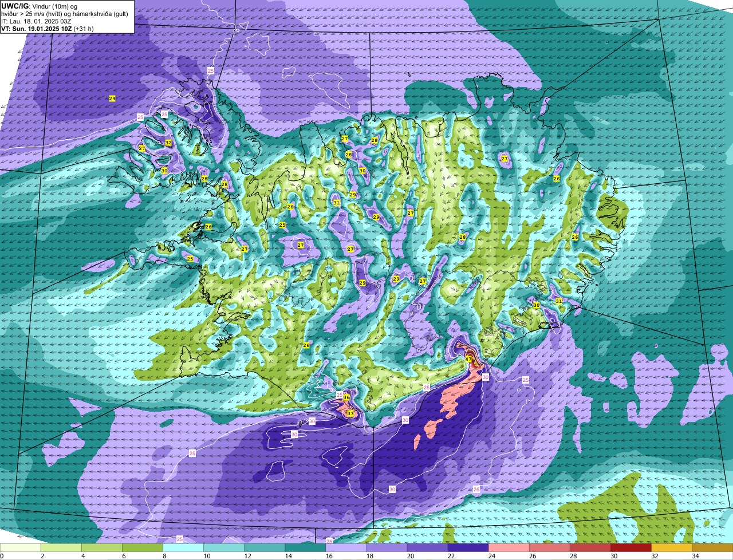
Task: Click the 0–2 m/s pale yellow legend swatch
Action: (21, 547)
